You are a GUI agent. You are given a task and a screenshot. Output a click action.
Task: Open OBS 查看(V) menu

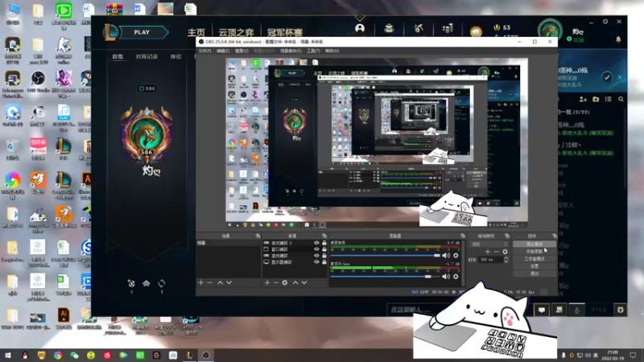coord(242,51)
